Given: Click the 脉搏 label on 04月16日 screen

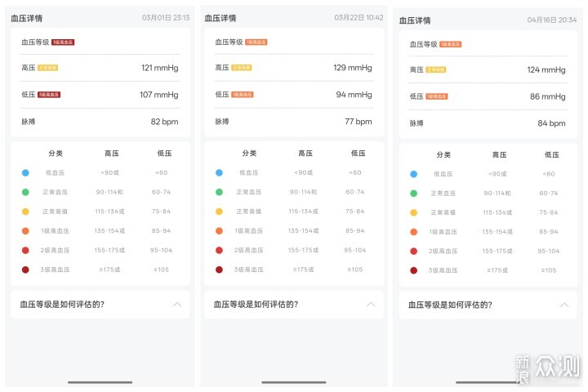Looking at the screenshot, I should point(416,123).
